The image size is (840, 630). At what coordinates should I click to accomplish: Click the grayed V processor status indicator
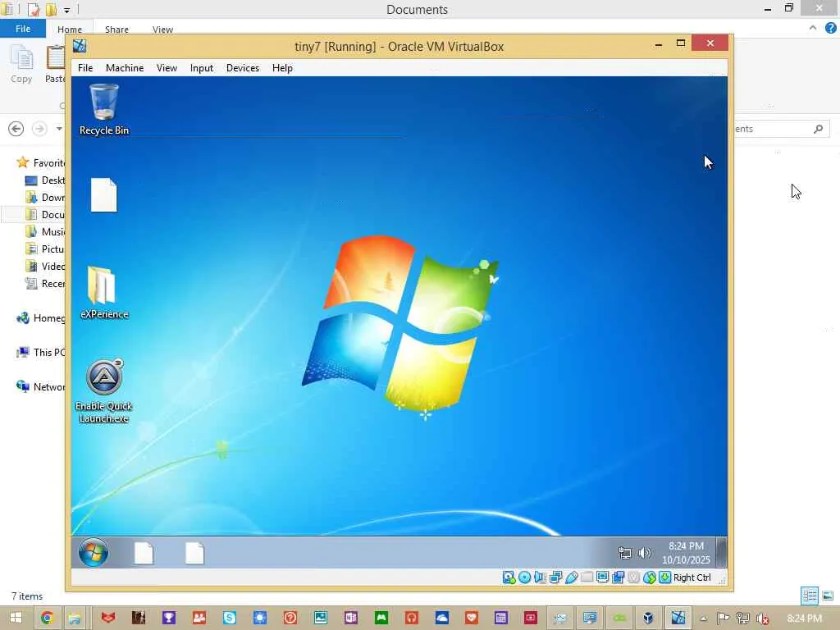click(x=634, y=577)
